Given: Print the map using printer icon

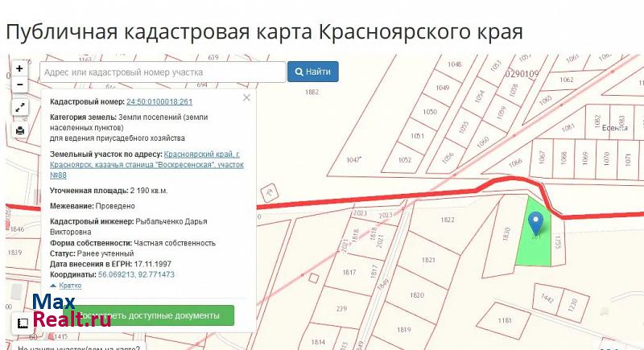Looking at the screenshot, I should coord(19,130).
